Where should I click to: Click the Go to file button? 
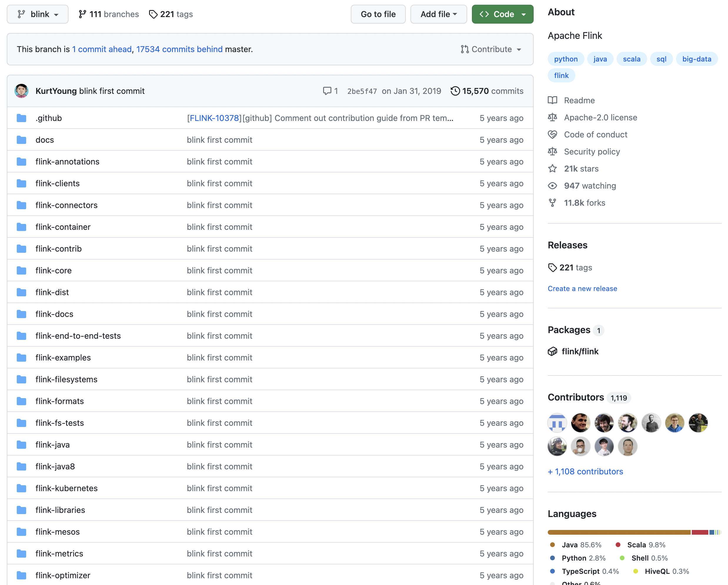click(378, 14)
